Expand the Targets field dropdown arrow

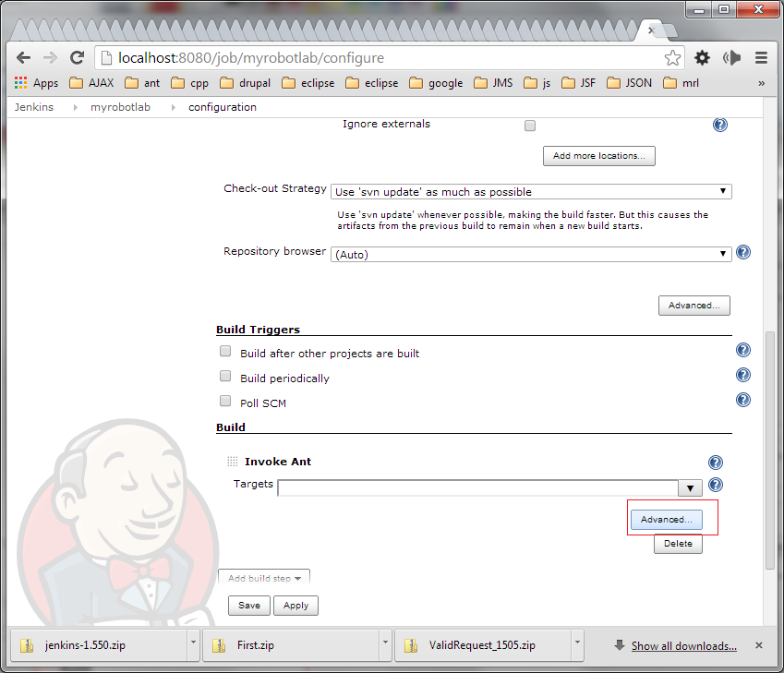click(690, 488)
